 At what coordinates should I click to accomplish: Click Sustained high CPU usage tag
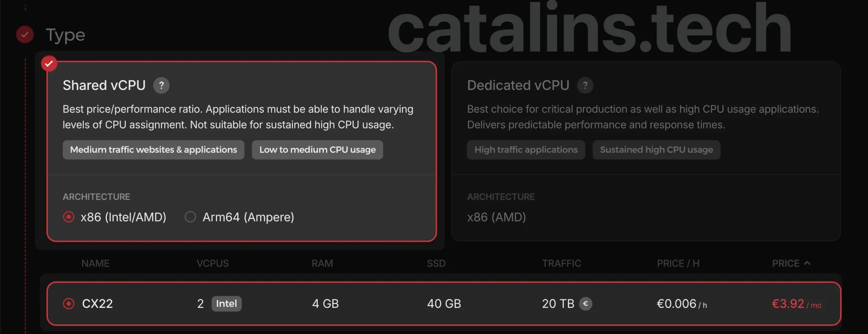(656, 150)
